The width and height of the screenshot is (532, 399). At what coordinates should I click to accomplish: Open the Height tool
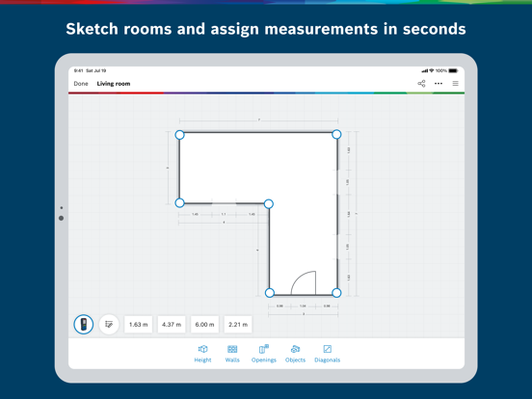tap(203, 354)
